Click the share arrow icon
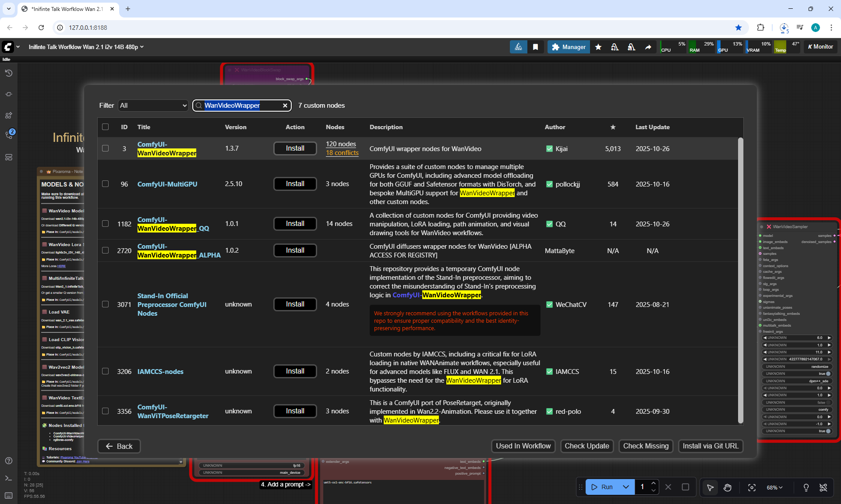 (648, 47)
